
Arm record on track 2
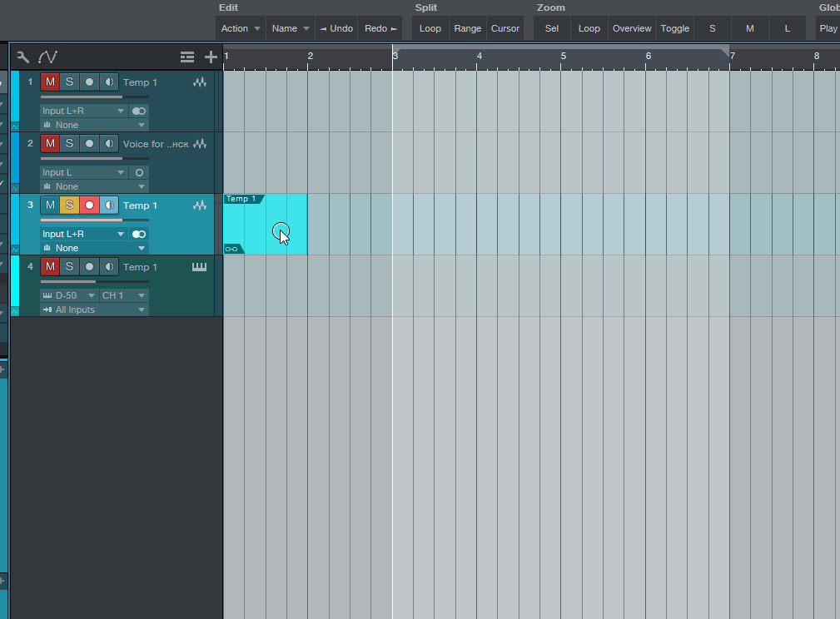click(89, 143)
